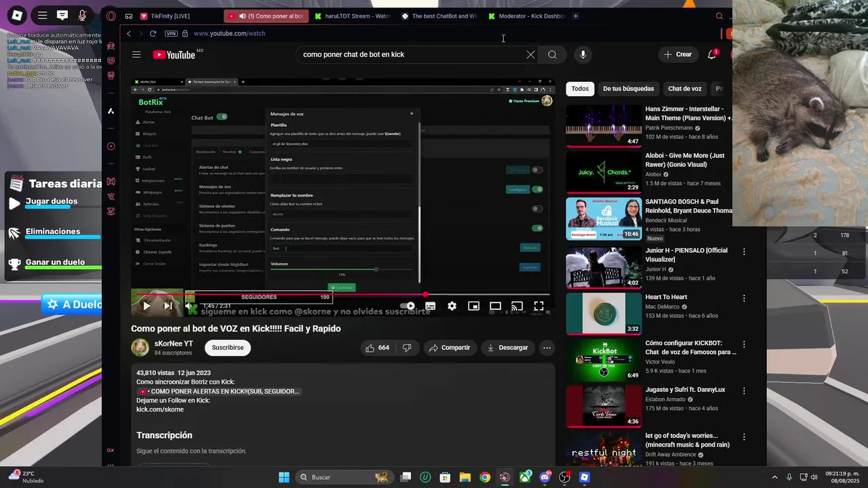Image resolution: width=868 pixels, height=488 pixels.
Task: Open the Windows Start menu
Action: tap(284, 477)
